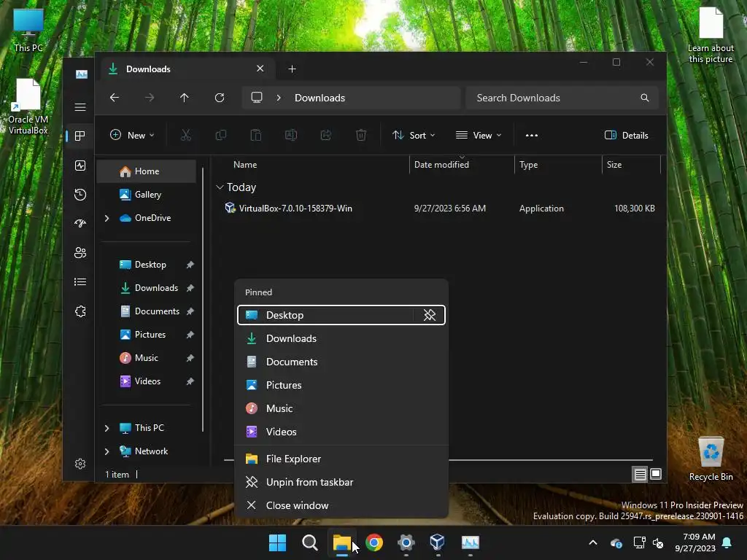This screenshot has height=560, width=747.
Task: Choose Downloads in the pinned jump list
Action: tap(341, 338)
